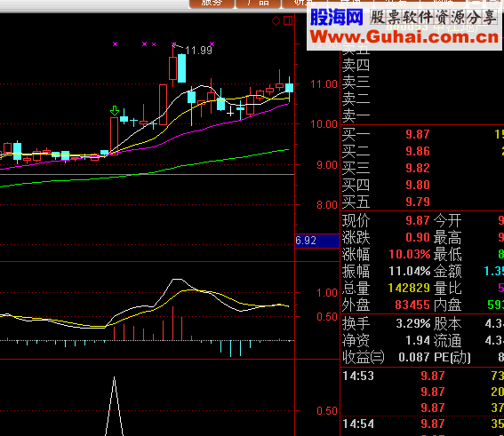Select the 卖二 order book row
Image resolution: width=504 pixels, height=436 pixels.
[421, 99]
